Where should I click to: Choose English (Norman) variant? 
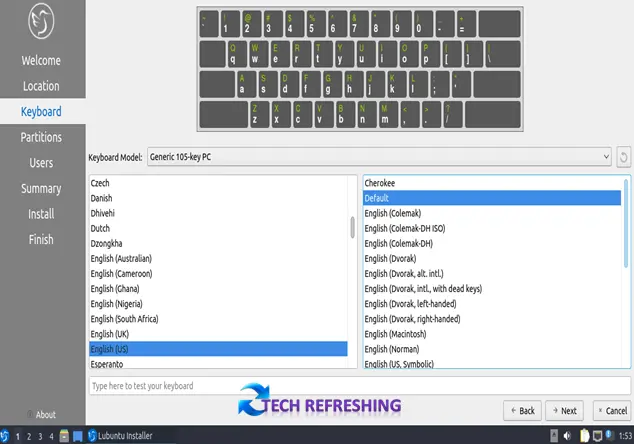492,349
